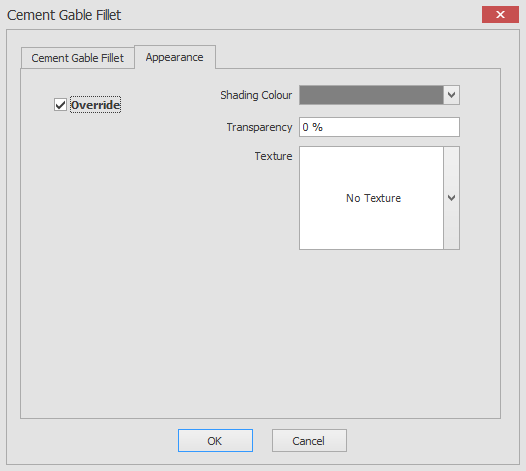Switch to the Cement Gable Fillet tab

coord(78,58)
